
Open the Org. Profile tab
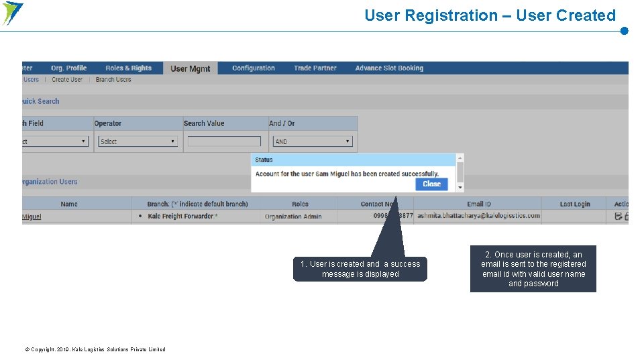pos(68,68)
